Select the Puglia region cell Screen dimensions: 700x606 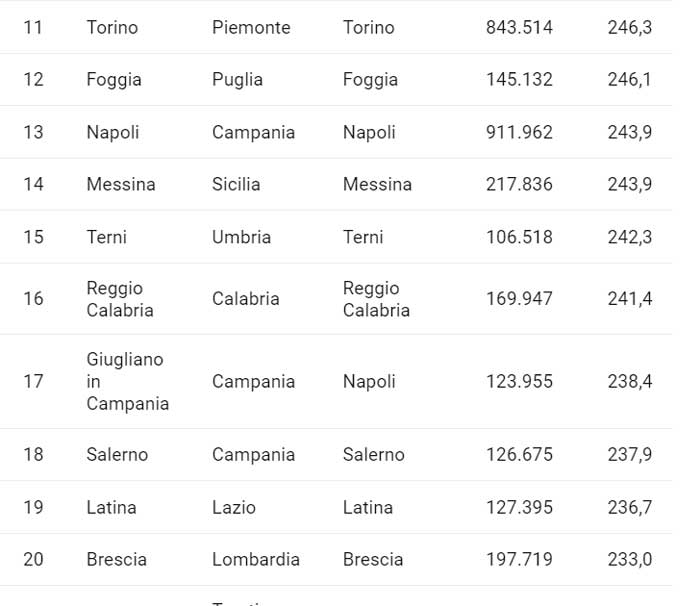click(x=237, y=79)
